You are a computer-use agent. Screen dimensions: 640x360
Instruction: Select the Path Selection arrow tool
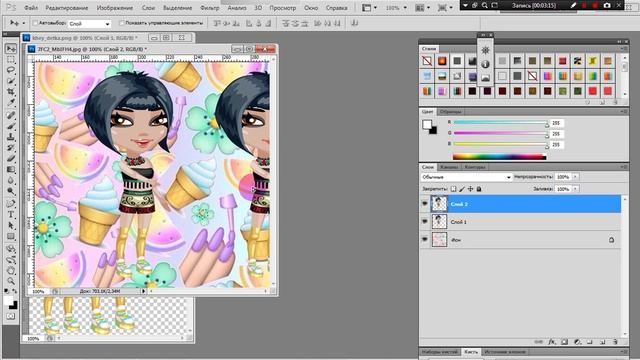pyautogui.click(x=11, y=225)
